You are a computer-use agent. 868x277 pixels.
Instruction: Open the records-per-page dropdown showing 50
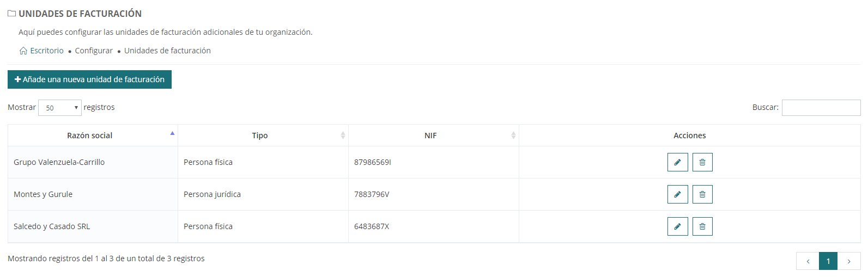(x=60, y=108)
